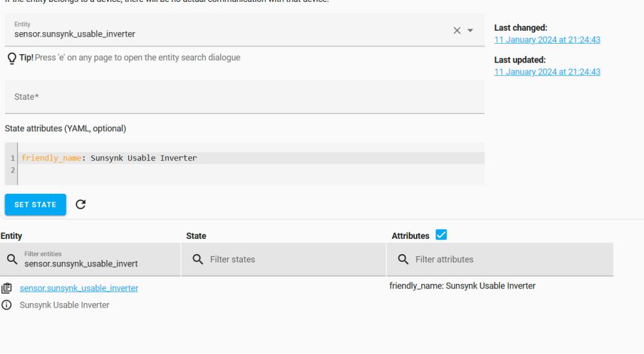
Task: Click the Filter attributes search field
Action: point(500,259)
